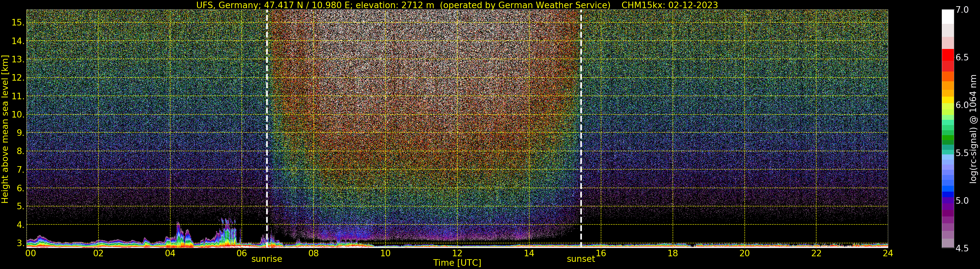
Task: Click the colorbar '5.0' tick value
Action: click(962, 200)
